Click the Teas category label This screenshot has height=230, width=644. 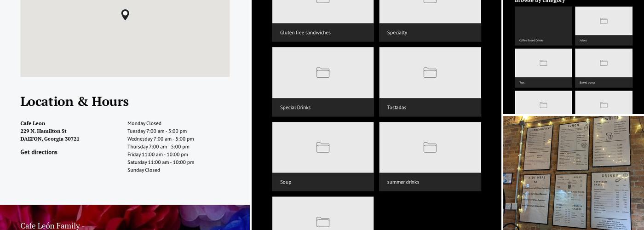tap(522, 83)
